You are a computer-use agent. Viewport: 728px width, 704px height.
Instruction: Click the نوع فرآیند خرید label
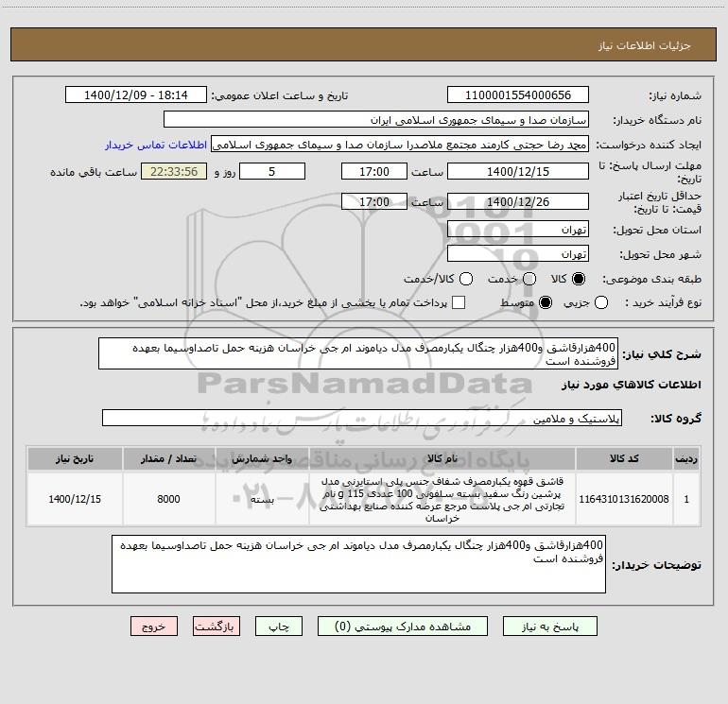(x=663, y=302)
